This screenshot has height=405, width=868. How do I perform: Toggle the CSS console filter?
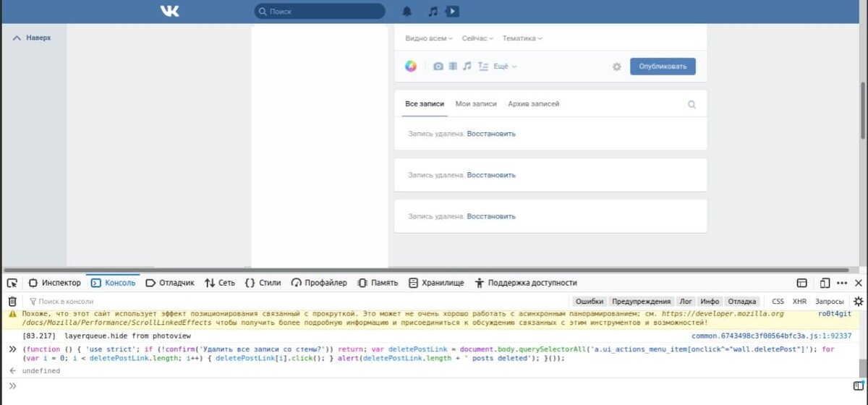coord(778,301)
